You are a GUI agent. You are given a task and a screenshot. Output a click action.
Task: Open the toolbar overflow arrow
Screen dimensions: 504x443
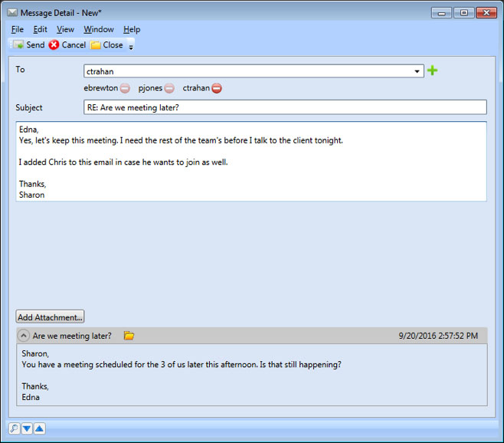(131, 48)
